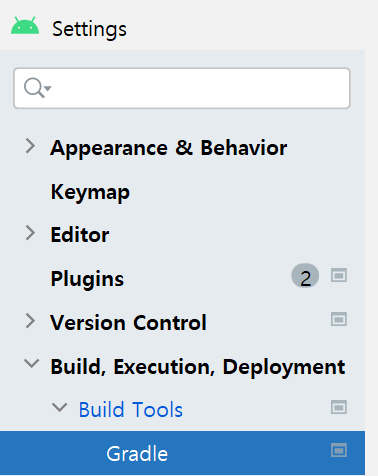This screenshot has height=476, width=378.
Task: Click the Settings window title text
Action: tap(89, 29)
